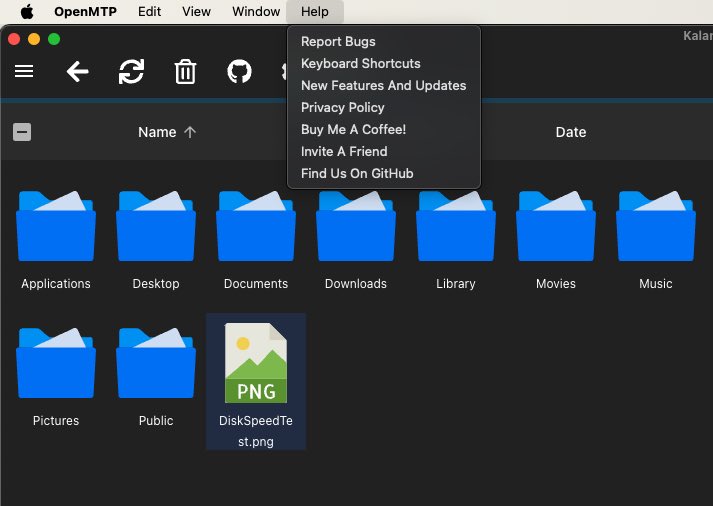The height and width of the screenshot is (506, 713).
Task: Refresh the file list
Action: pos(131,71)
